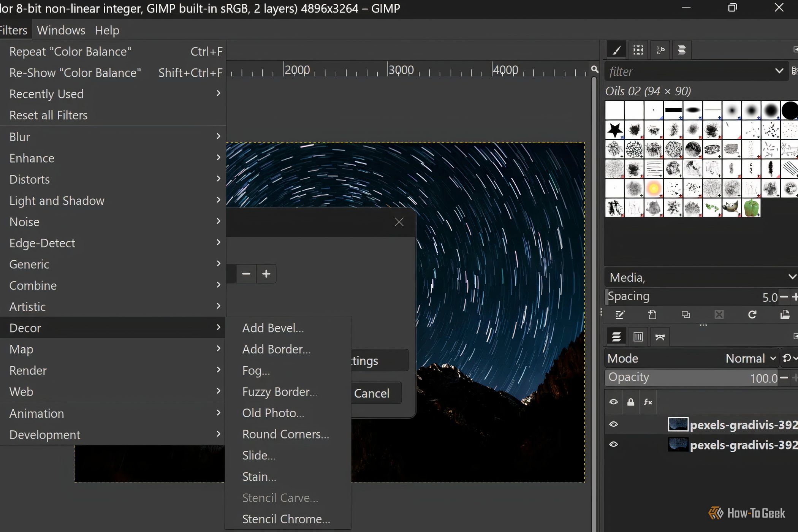Screen dimensions: 798x532
Task: Click the layer effects fx icon
Action: tap(648, 402)
